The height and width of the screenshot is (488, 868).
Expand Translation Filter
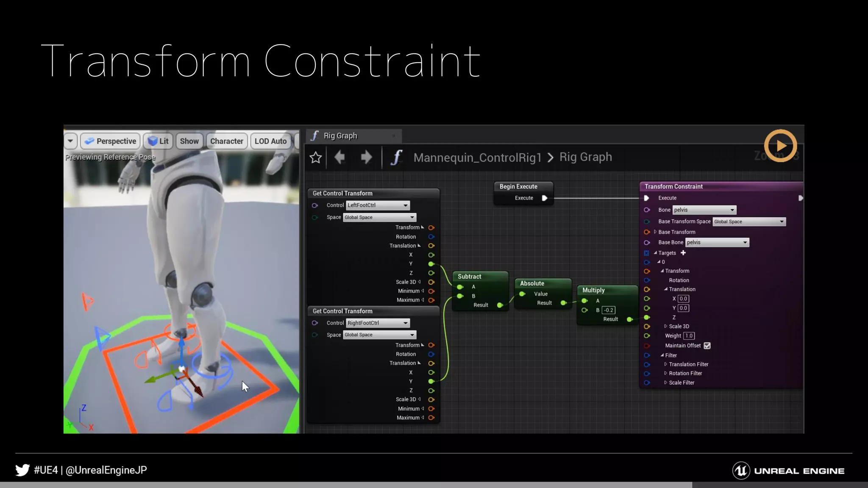pyautogui.click(x=666, y=364)
